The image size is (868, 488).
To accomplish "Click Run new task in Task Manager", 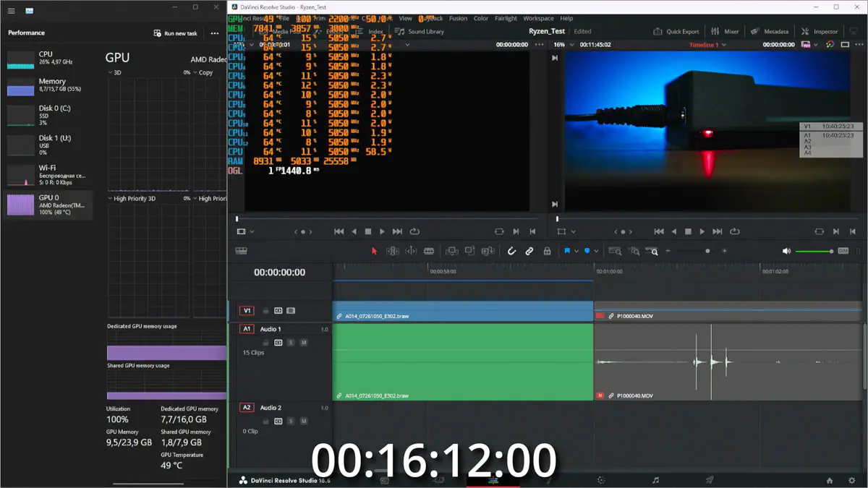I will [175, 33].
